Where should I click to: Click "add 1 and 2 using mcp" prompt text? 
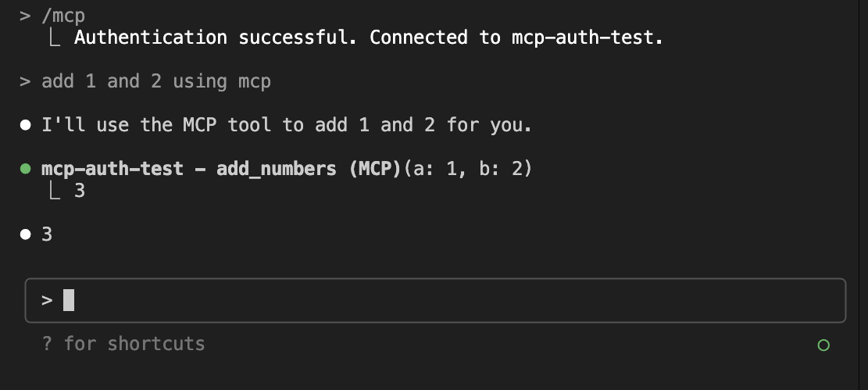point(156,81)
